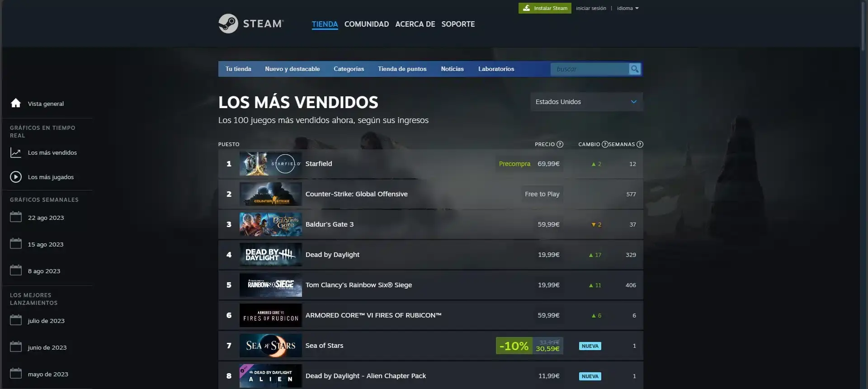Go to ACERCA DE page
This screenshot has height=389, width=868.
point(415,24)
